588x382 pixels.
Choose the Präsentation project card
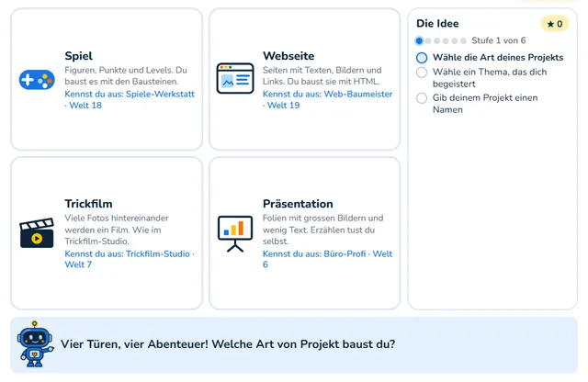pyautogui.click(x=305, y=233)
